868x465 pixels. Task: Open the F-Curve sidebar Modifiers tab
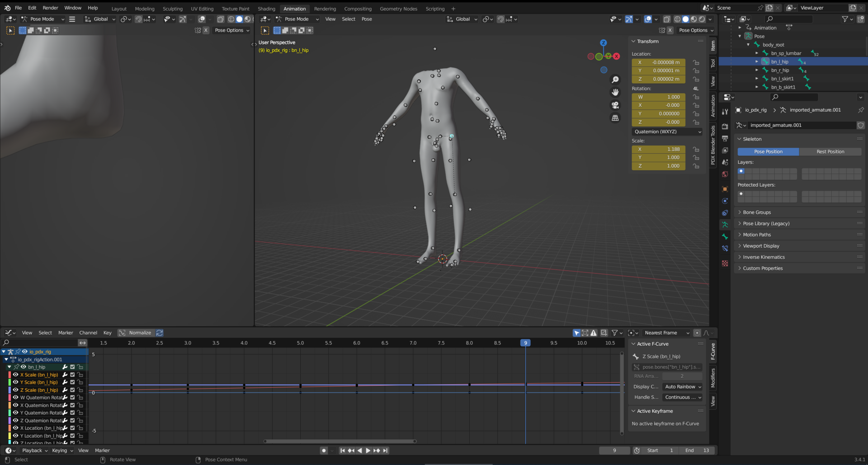click(x=713, y=378)
